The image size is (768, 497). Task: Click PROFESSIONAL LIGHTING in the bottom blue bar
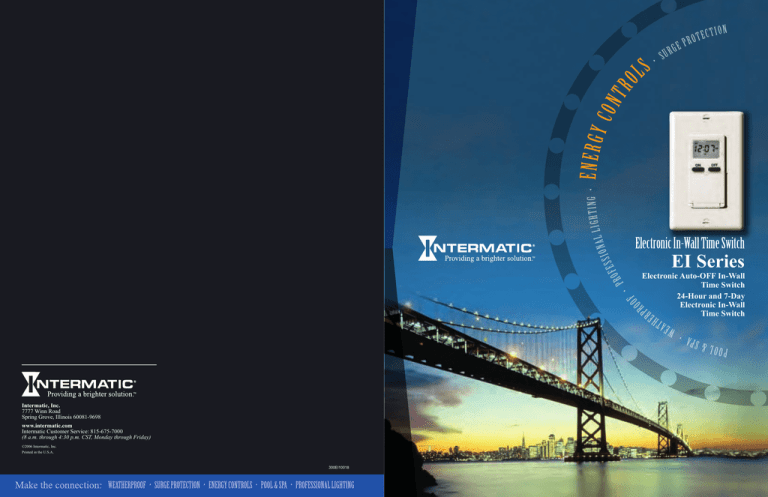(x=325, y=485)
